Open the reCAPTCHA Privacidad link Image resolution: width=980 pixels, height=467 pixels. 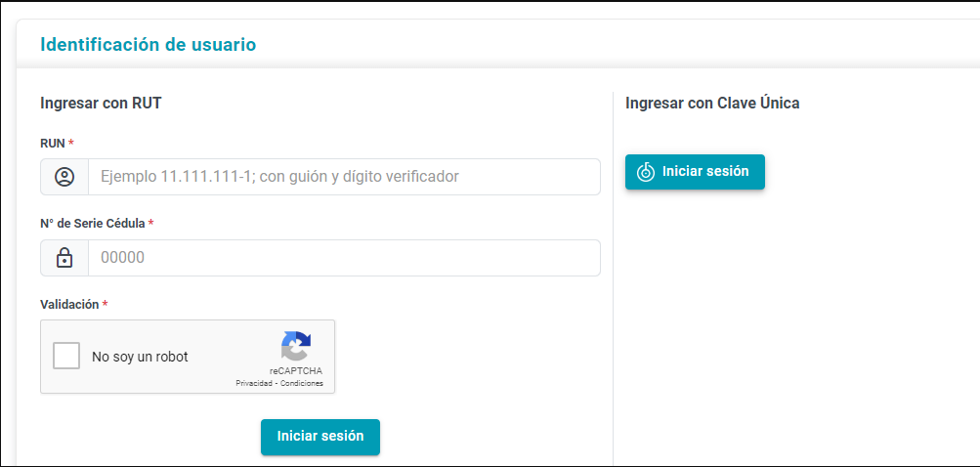tap(254, 383)
